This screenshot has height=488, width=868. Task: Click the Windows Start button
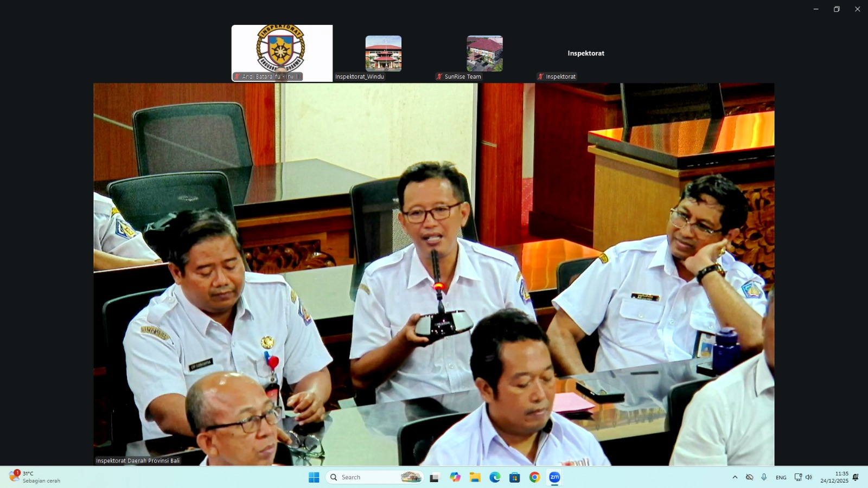[314, 477]
